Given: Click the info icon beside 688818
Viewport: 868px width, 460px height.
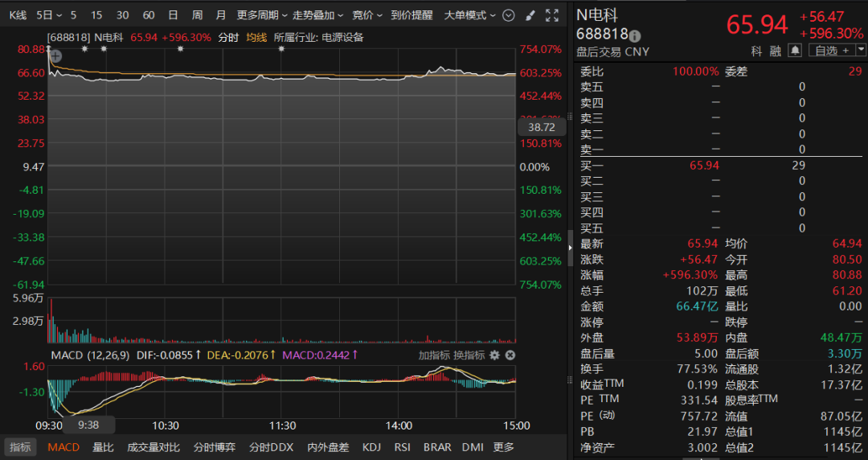Looking at the screenshot, I should (x=635, y=36).
